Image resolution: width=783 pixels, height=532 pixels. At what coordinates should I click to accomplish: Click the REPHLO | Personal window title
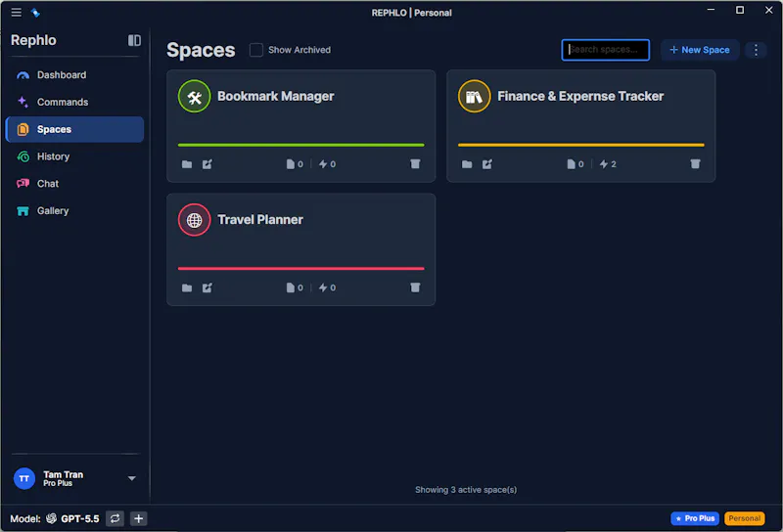[411, 13]
